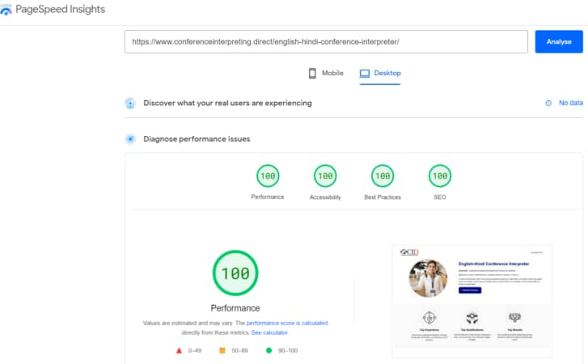Switch to the Mobile tab
The height and width of the screenshot is (364, 588).
point(325,73)
